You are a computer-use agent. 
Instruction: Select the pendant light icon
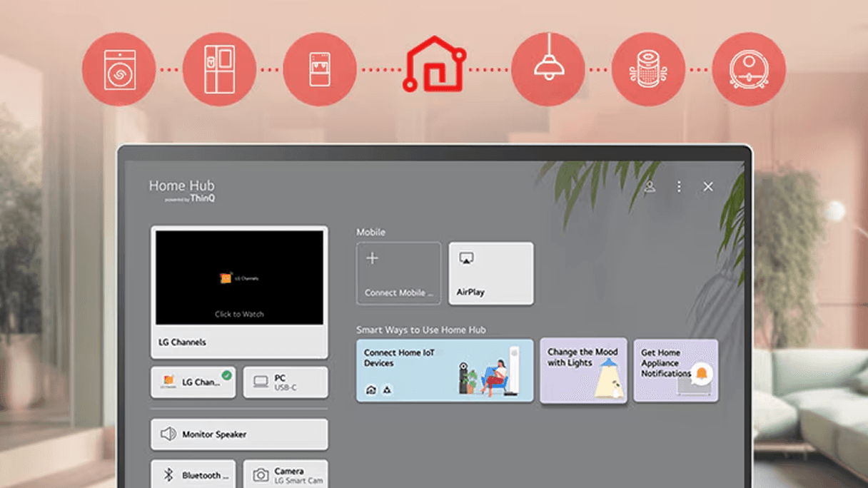tap(548, 70)
